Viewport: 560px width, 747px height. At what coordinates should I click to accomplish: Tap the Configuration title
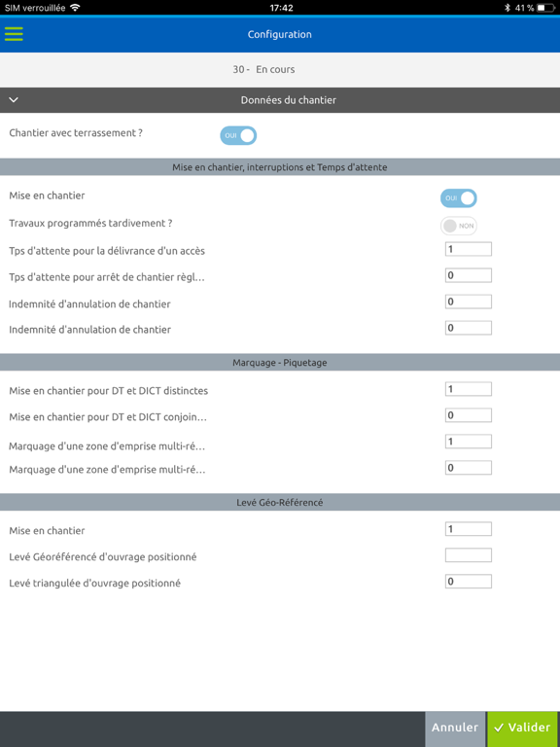tap(280, 34)
